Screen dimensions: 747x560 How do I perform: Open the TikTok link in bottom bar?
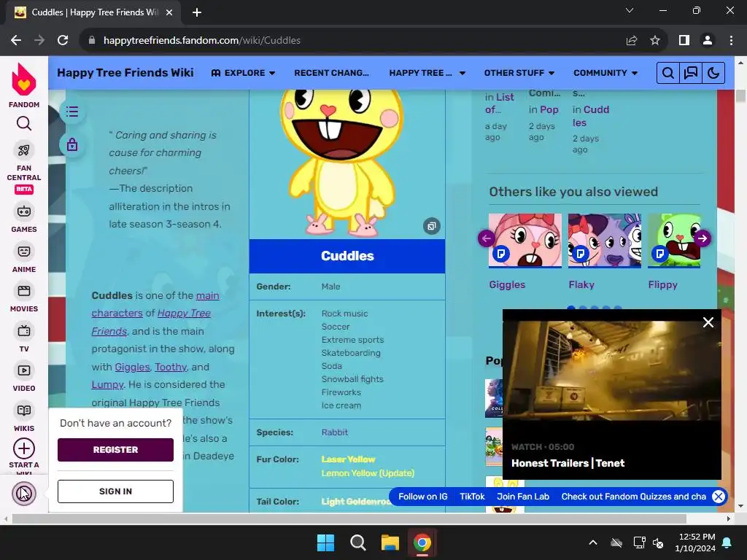coord(472,497)
